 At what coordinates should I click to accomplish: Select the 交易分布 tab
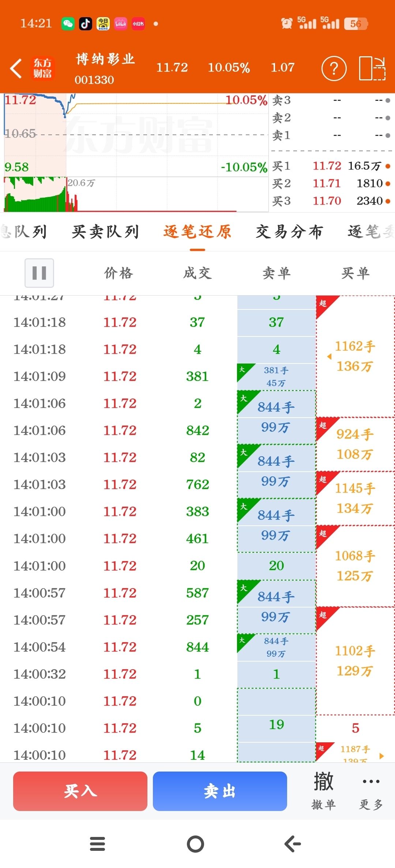pyautogui.click(x=289, y=232)
